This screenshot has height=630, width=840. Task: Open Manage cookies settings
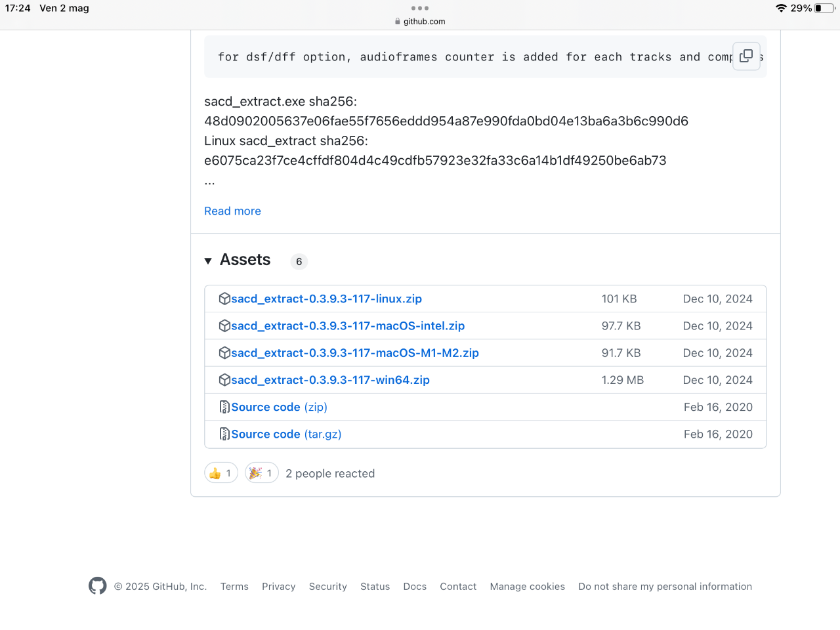pyautogui.click(x=527, y=587)
